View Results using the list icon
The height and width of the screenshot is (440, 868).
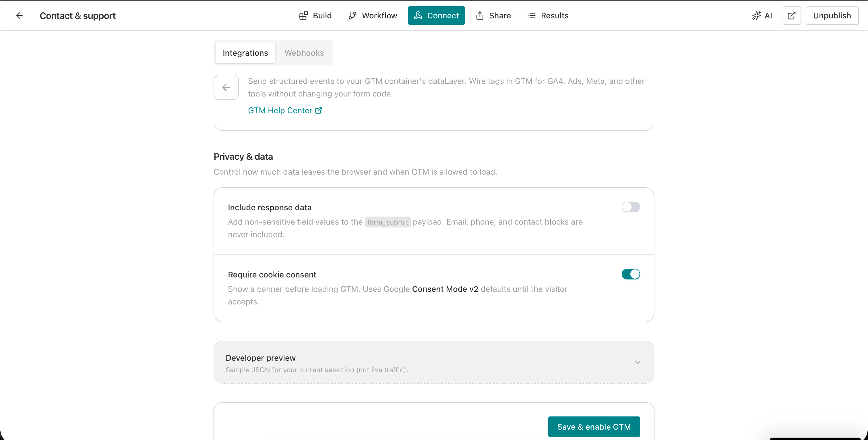(531, 16)
